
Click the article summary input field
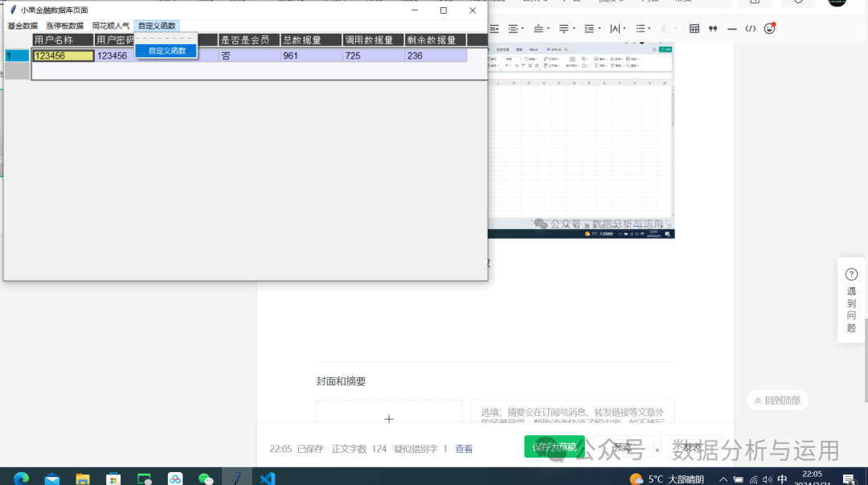(572, 412)
